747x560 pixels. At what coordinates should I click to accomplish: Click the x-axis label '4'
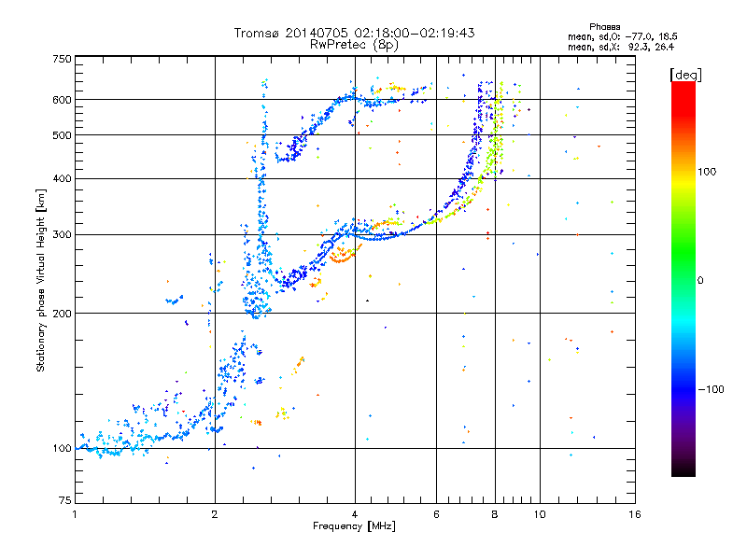point(355,514)
